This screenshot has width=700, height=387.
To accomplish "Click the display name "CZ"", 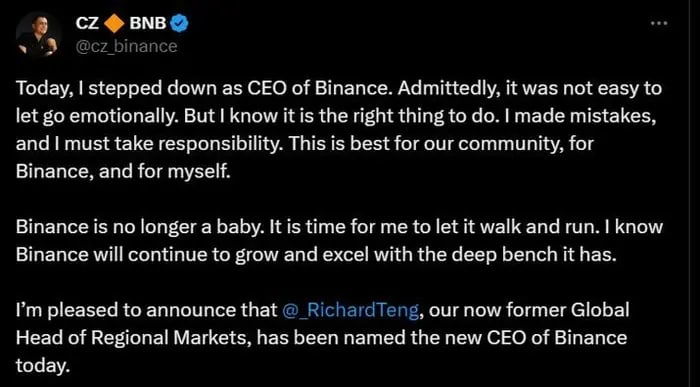I will (x=87, y=23).
